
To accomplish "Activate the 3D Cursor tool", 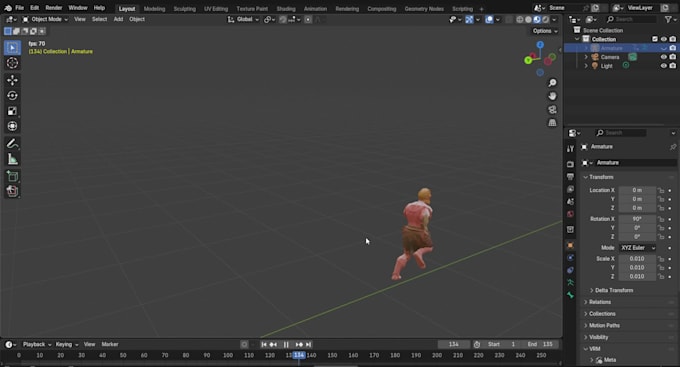I will point(12,63).
